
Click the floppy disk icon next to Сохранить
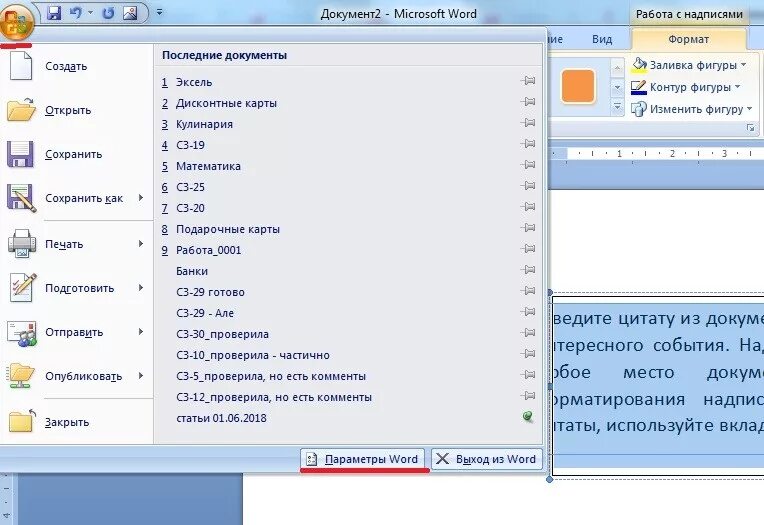tap(20, 154)
